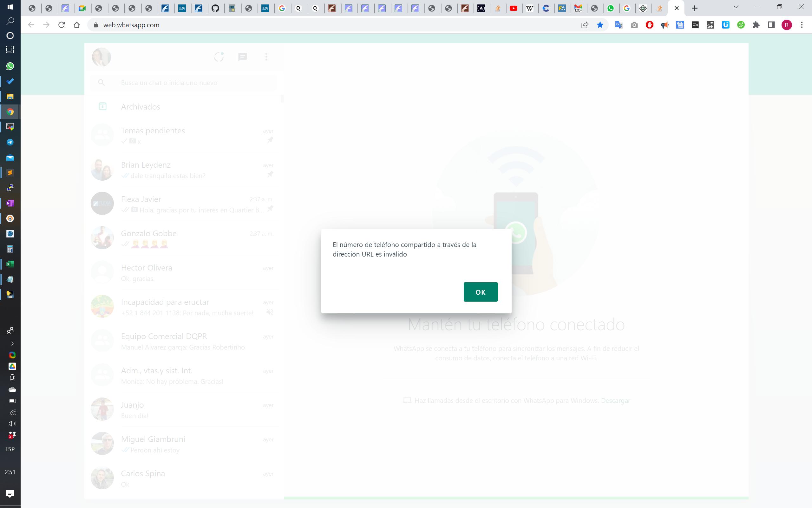
Task: Open the Chrome profile R avatar
Action: coord(787,25)
